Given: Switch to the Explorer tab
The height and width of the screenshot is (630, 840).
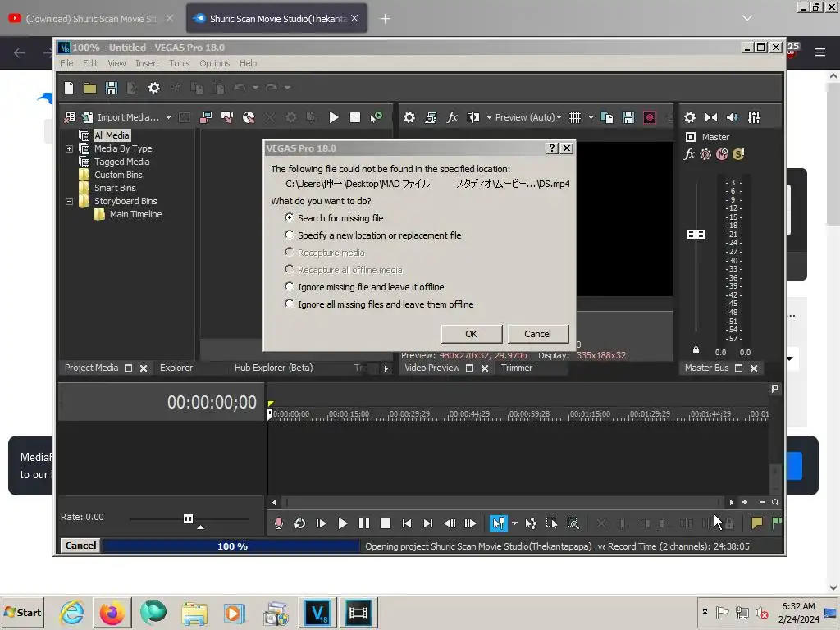Looking at the screenshot, I should (176, 367).
